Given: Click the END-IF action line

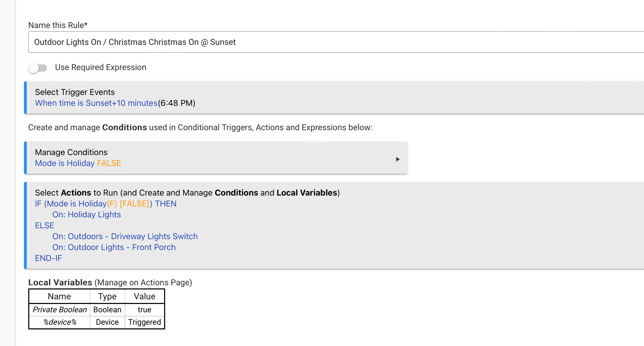Looking at the screenshot, I should (48, 258).
